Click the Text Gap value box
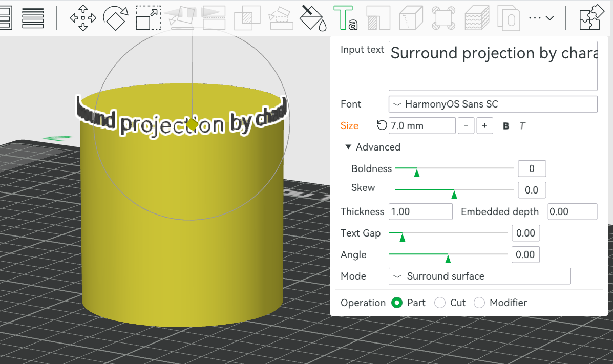This screenshot has height=364, width=613. [526, 233]
